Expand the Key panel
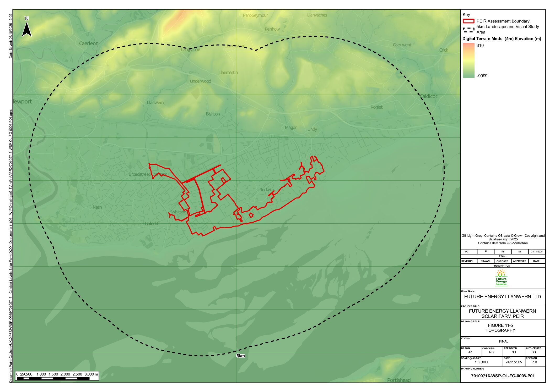Viewport: 555px width, 392px height. (x=466, y=15)
